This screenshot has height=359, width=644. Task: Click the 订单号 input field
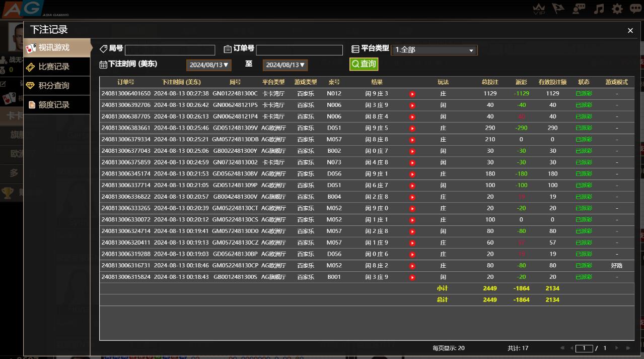[x=299, y=50]
